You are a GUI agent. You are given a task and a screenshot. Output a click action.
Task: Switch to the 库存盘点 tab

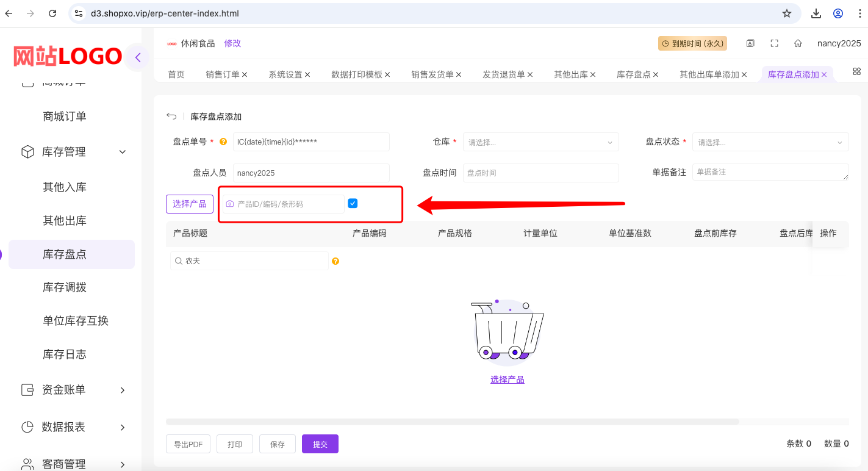(634, 74)
